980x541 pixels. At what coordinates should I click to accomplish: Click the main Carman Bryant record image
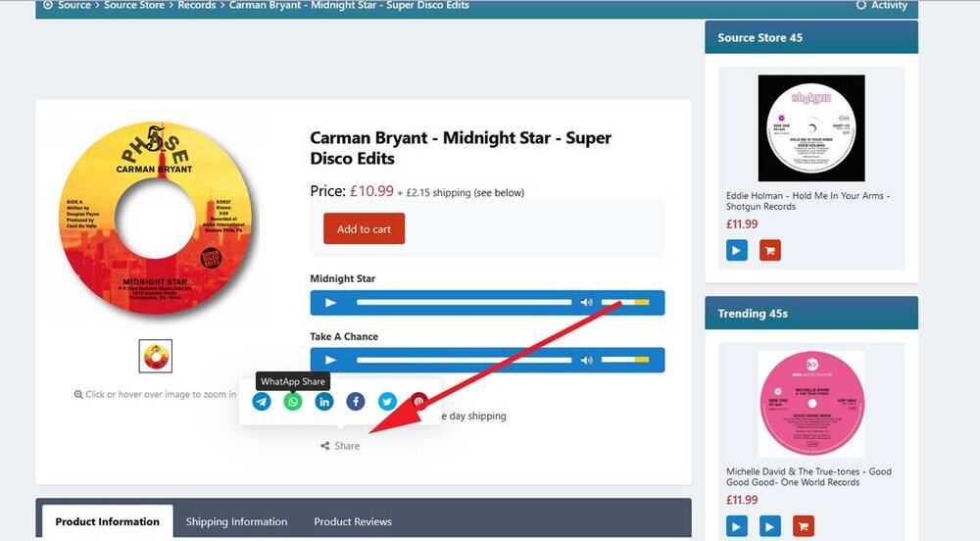[156, 217]
